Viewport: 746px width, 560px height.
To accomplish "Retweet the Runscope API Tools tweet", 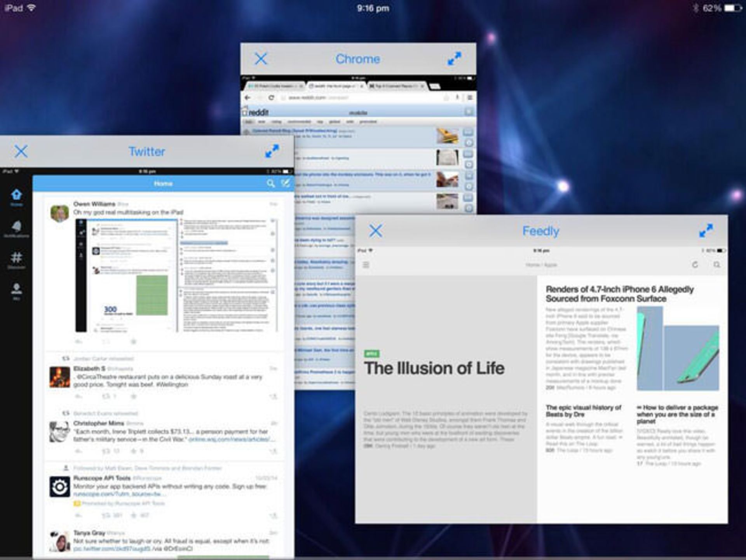I will coord(106,515).
